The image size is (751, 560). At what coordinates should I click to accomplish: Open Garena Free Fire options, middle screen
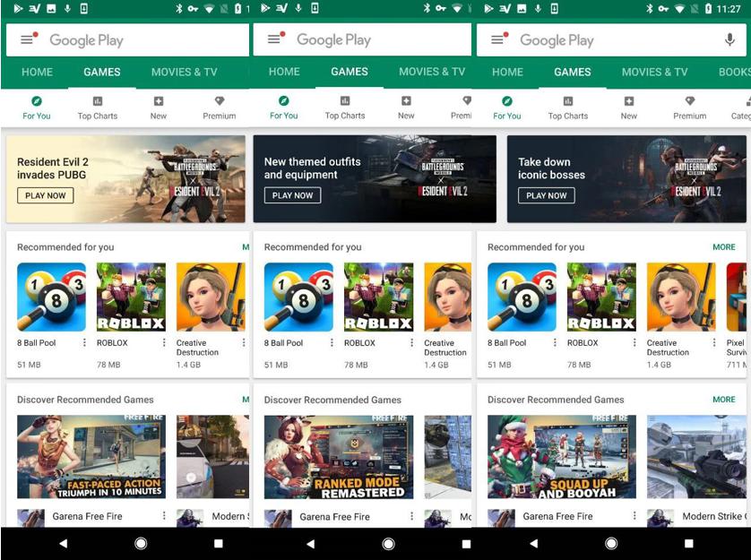pyautogui.click(x=411, y=516)
